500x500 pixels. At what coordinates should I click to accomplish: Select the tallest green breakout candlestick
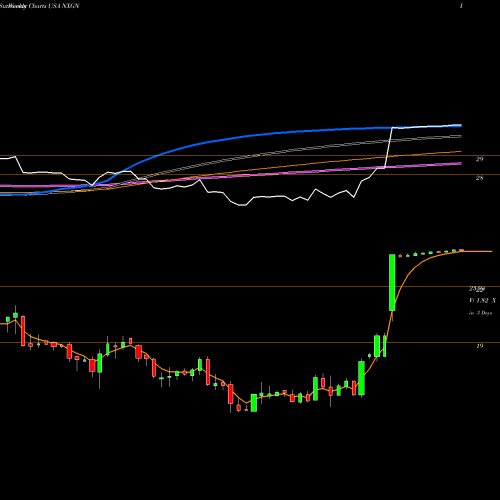(392, 283)
